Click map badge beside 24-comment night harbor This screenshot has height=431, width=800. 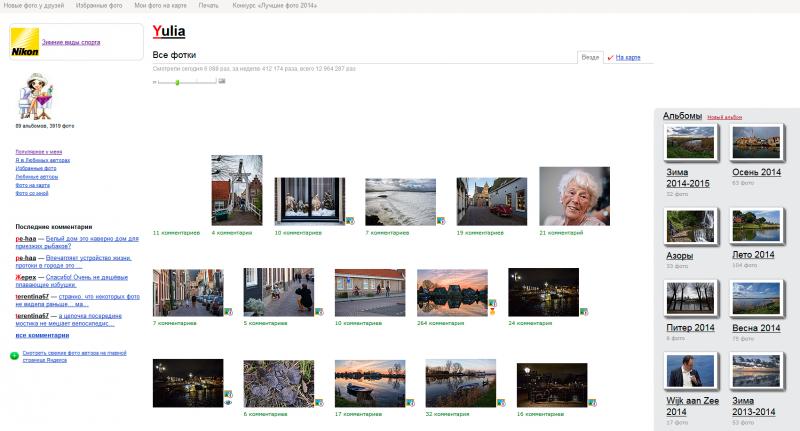584,312
